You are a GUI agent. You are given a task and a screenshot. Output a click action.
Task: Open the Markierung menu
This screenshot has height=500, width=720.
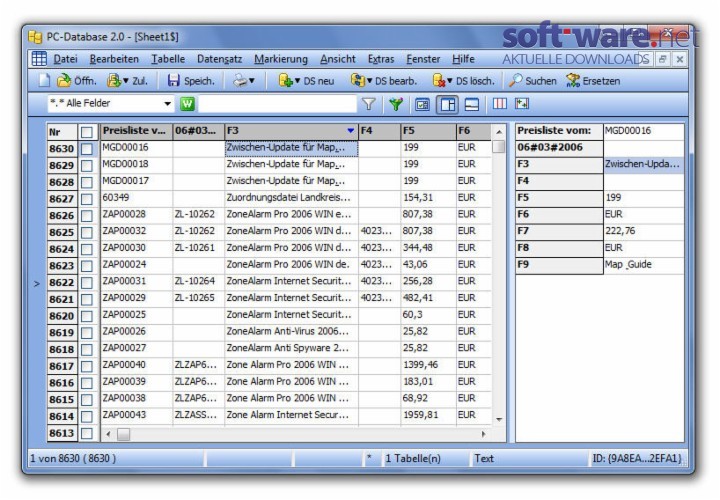[x=281, y=59]
